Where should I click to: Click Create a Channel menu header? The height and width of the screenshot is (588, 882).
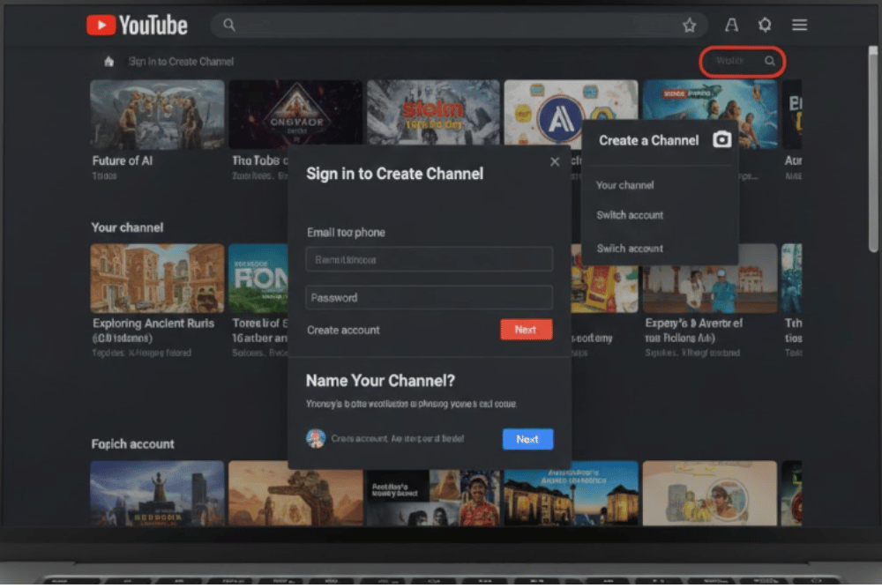(x=648, y=140)
